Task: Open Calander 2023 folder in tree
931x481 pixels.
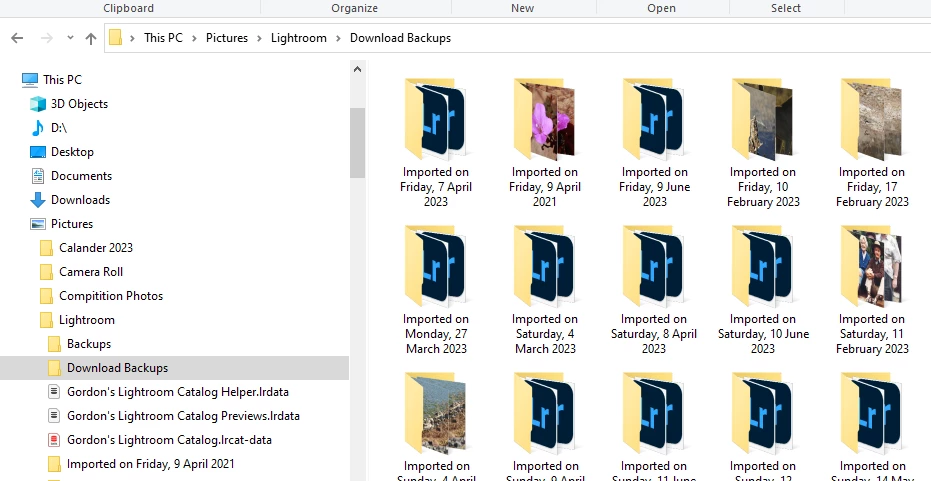Action: point(96,248)
